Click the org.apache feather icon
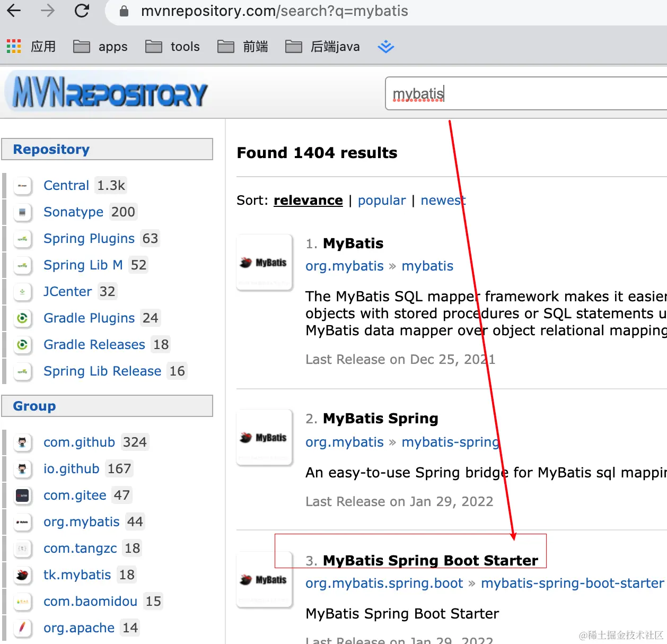Screen dimensions: 667x644 [x=22, y=628]
